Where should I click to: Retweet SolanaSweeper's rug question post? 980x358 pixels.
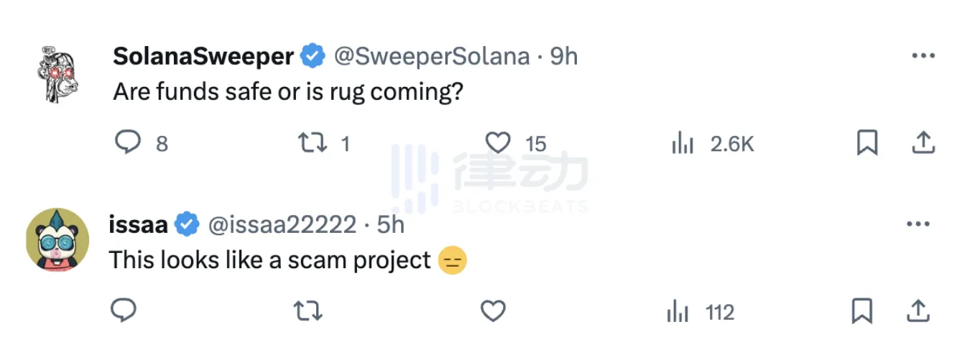312,143
